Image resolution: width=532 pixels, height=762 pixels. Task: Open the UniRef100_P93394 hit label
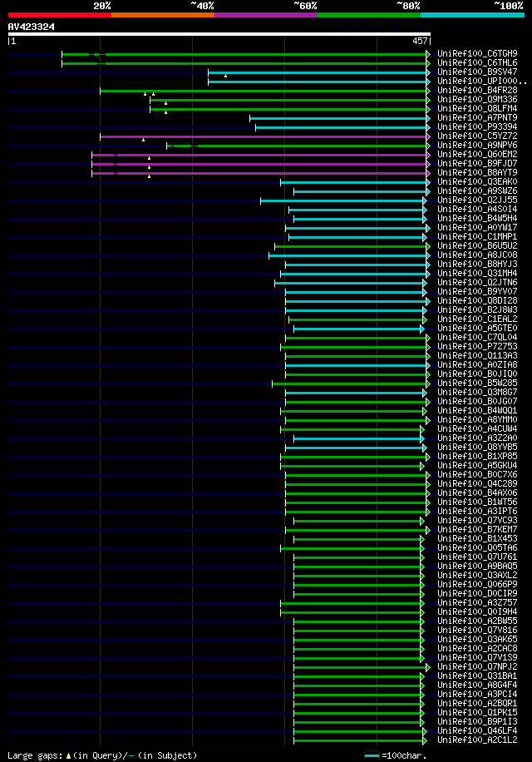pyautogui.click(x=477, y=126)
